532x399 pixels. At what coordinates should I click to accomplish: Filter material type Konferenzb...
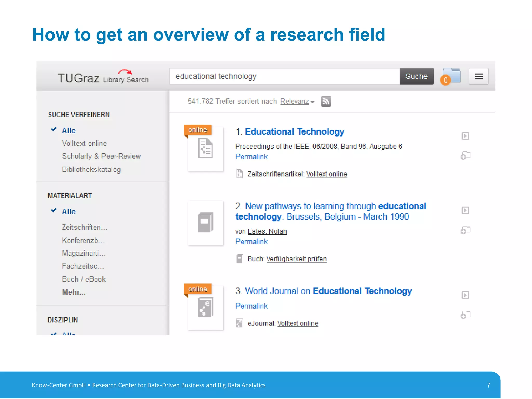tap(83, 240)
